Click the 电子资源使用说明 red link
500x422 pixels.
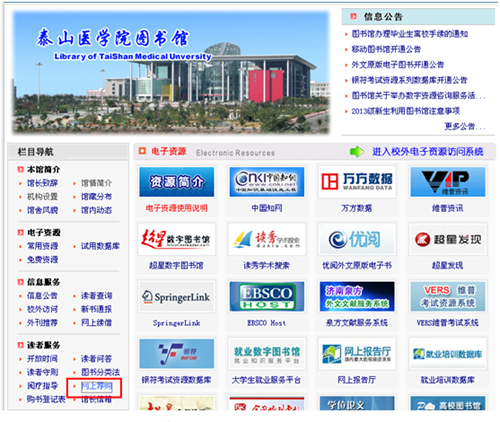177,208
